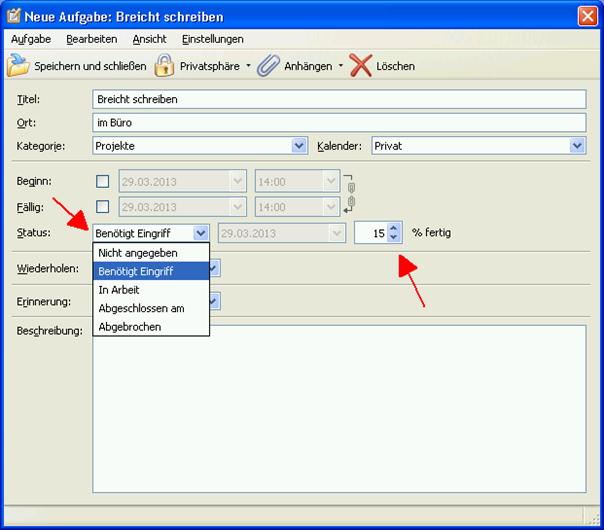Increase percent fertig with up arrow
This screenshot has height=530, width=604.
(394, 228)
